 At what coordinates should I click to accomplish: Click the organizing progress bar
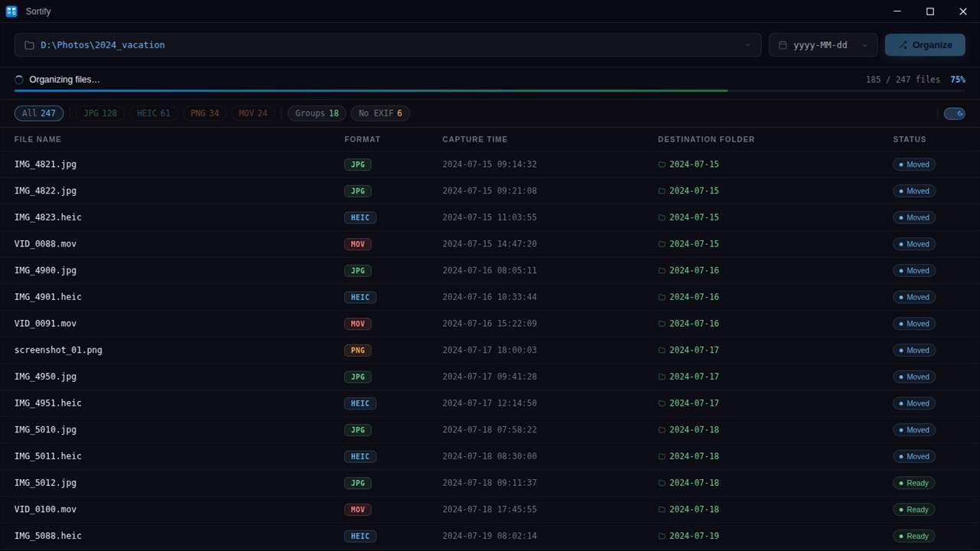coord(490,91)
